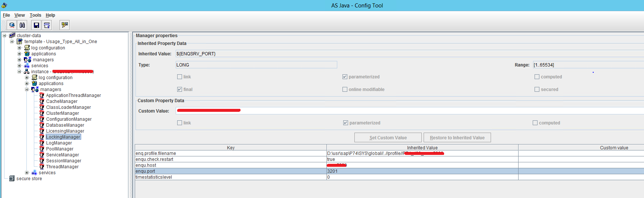Select the DatabaseManager icon
The width and height of the screenshot is (644, 198).
[x=42, y=125]
